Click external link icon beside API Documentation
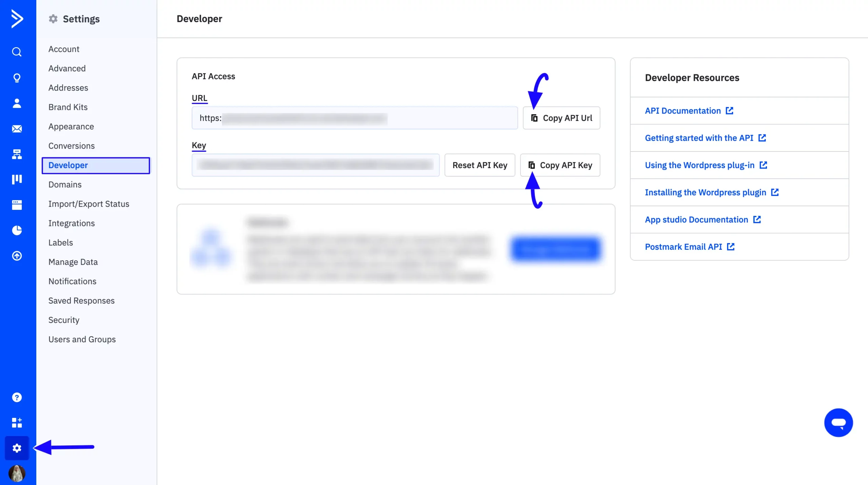This screenshot has width=868, height=485. click(729, 110)
